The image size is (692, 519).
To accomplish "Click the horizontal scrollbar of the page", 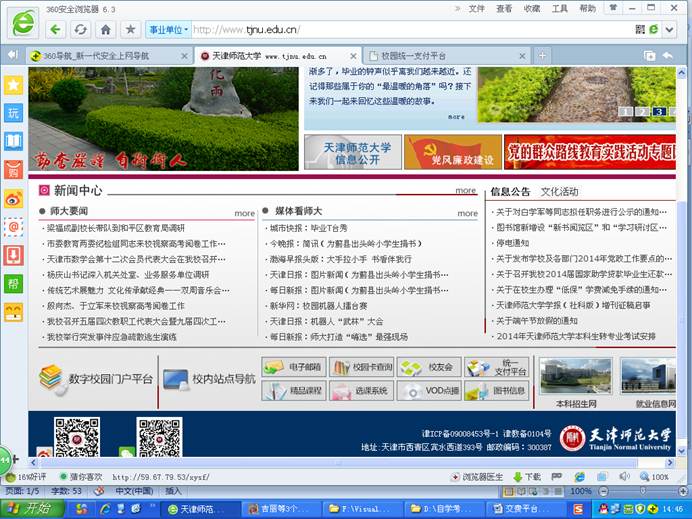I will point(338,463).
